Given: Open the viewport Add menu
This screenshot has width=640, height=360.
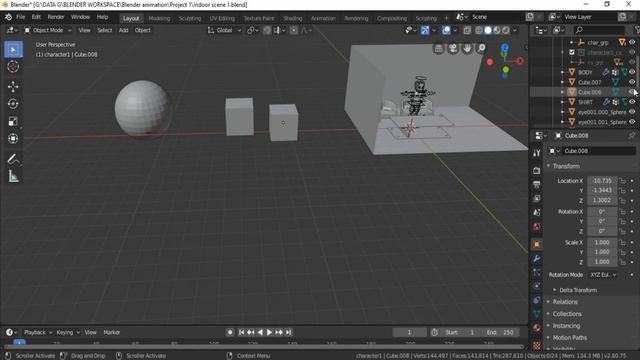Looking at the screenshot, I should coord(123,30).
